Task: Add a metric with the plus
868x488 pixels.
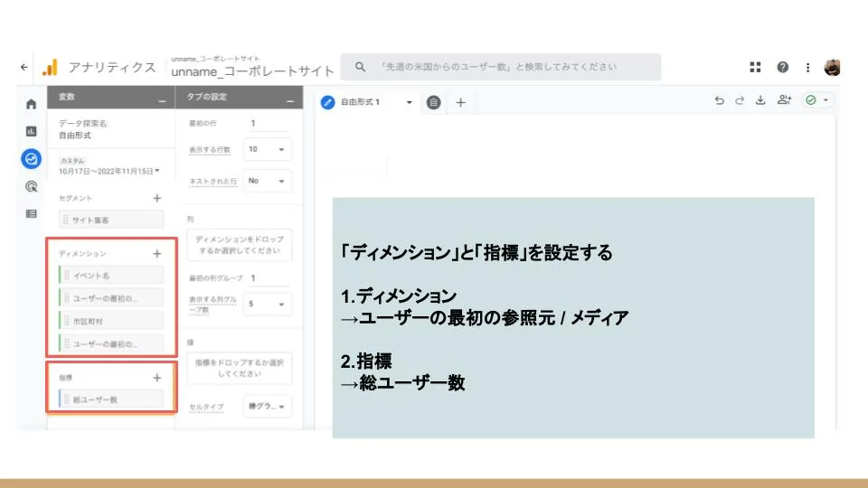Action: (x=157, y=378)
